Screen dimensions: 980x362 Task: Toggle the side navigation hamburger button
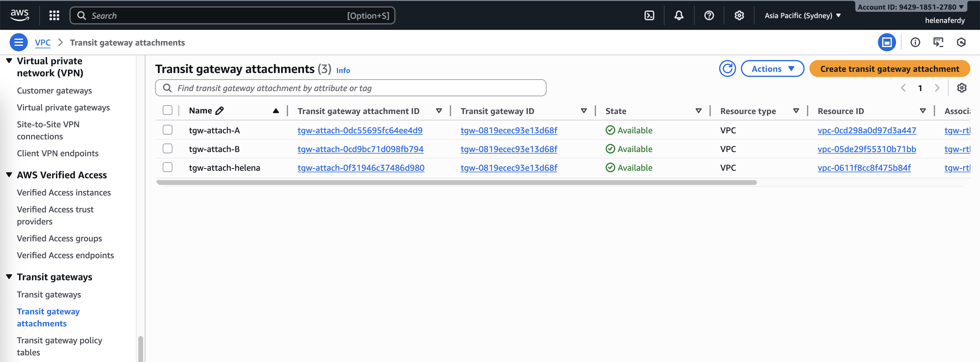pyautogui.click(x=18, y=42)
